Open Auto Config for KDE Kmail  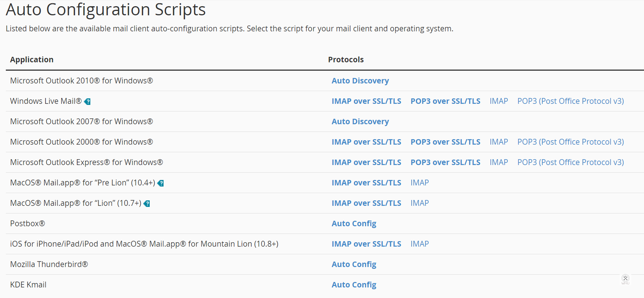(x=354, y=285)
